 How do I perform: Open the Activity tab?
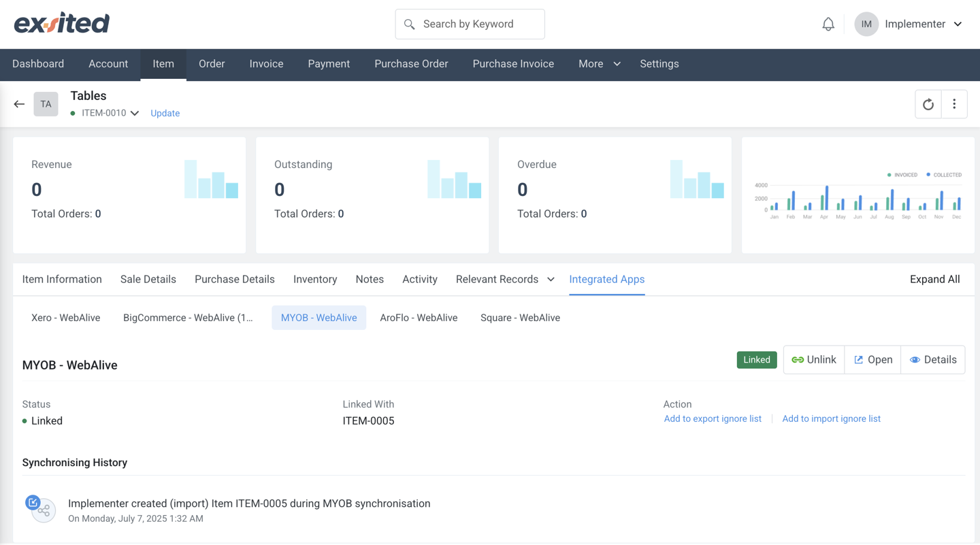coord(420,280)
